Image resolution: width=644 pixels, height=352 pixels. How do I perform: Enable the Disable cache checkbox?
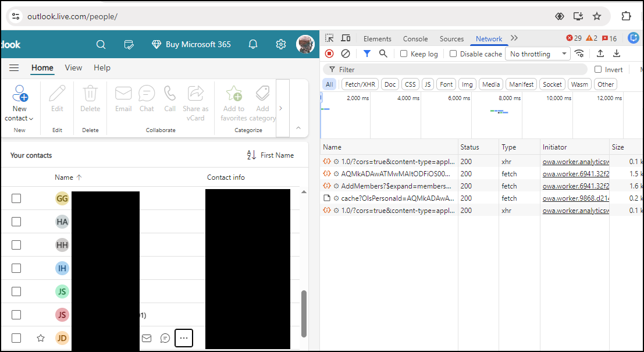click(453, 54)
